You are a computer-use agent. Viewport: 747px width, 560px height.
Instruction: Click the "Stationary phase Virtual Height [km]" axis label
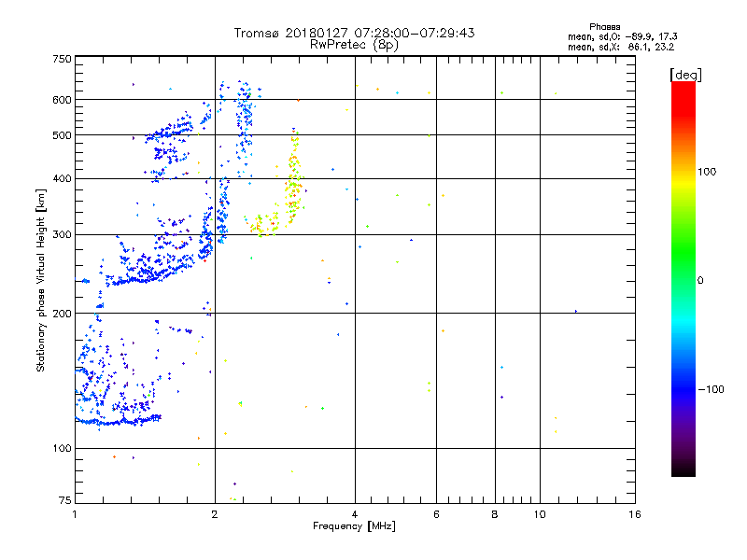tap(40, 281)
